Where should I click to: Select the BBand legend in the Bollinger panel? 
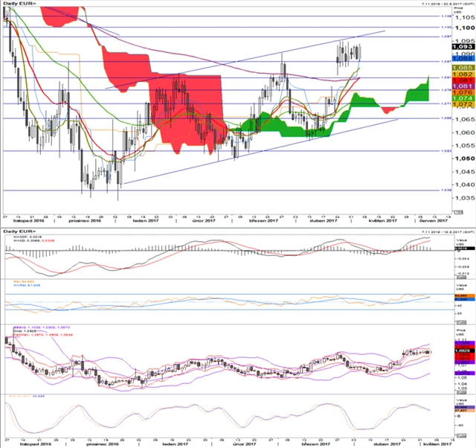pos(30,327)
